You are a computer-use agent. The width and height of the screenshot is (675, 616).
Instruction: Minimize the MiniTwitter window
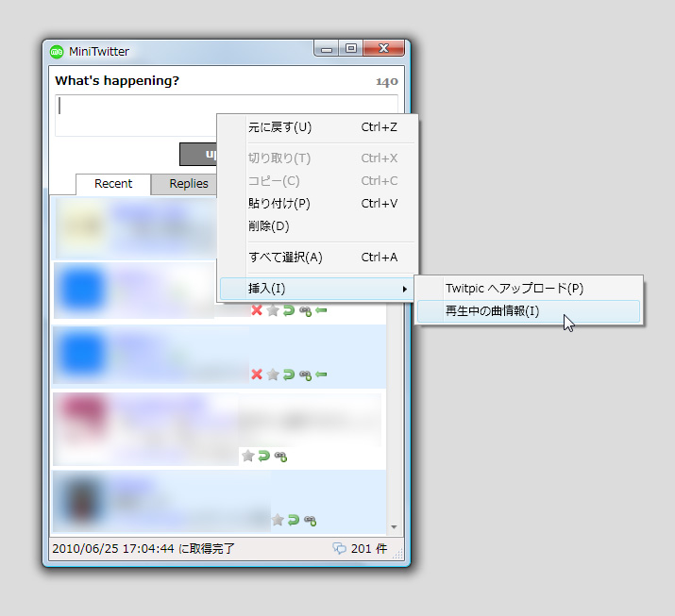pyautogui.click(x=327, y=48)
